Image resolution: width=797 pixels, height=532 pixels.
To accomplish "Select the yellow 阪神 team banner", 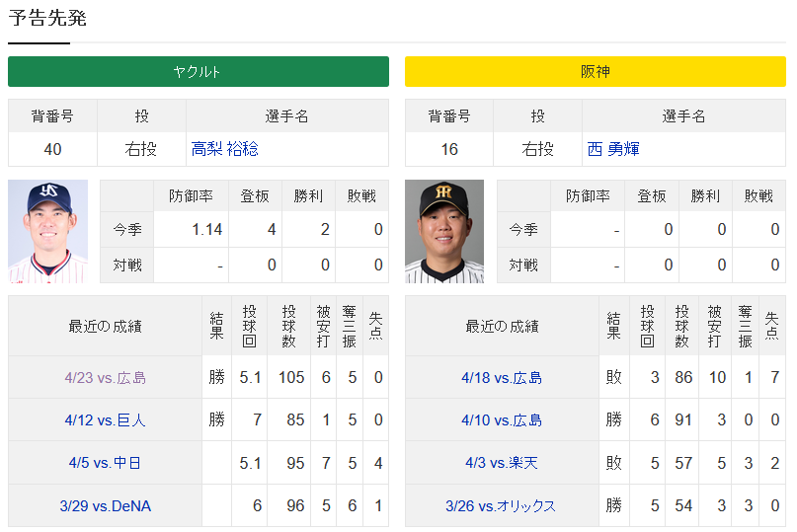I will point(596,72).
